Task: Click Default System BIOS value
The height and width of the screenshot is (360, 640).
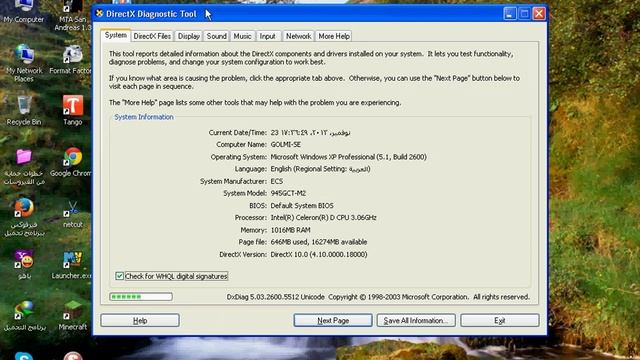Action: [x=302, y=206]
